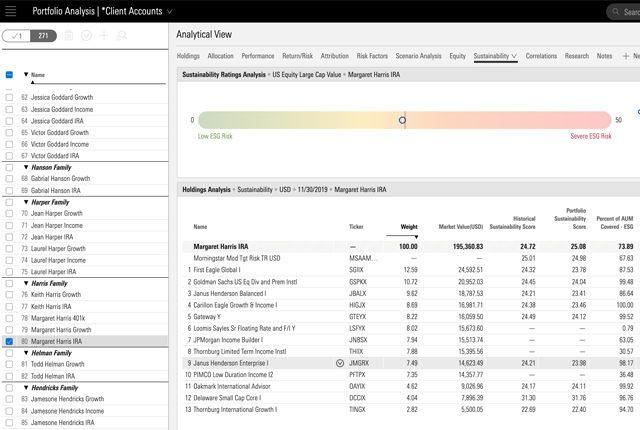Open the Client Accounts title dropdown
The image size is (640, 430).
click(x=170, y=12)
